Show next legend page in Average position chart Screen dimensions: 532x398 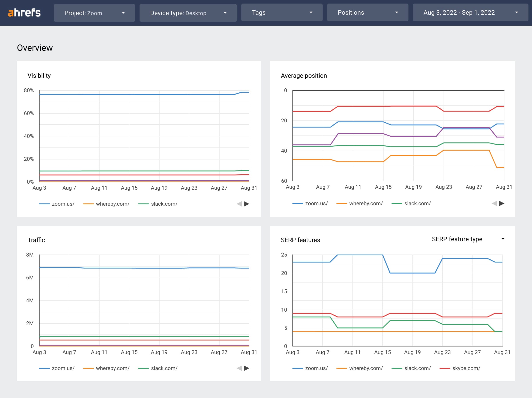(x=502, y=204)
